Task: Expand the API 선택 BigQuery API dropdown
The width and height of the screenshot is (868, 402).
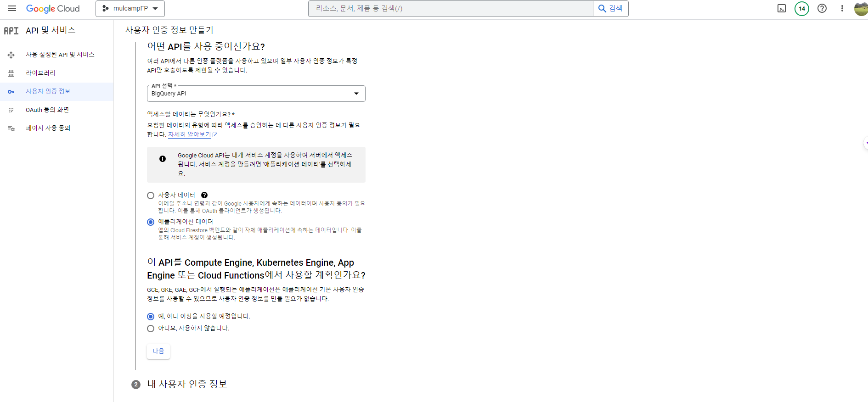Action: [x=256, y=94]
